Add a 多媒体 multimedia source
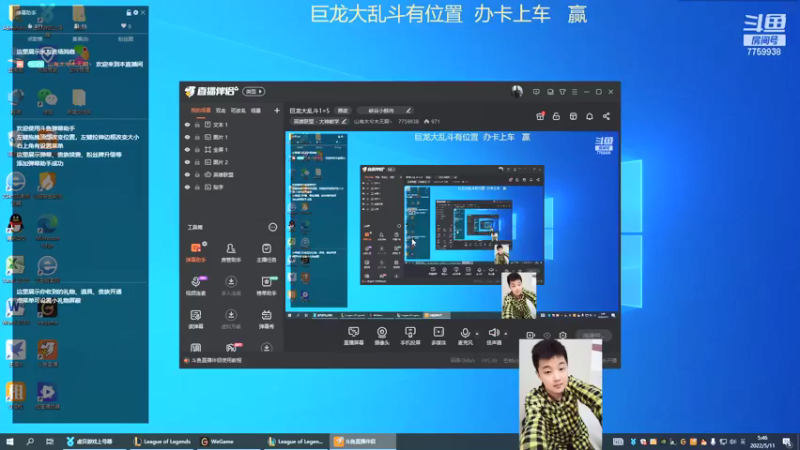Viewport: 800px width, 450px height. [x=438, y=336]
